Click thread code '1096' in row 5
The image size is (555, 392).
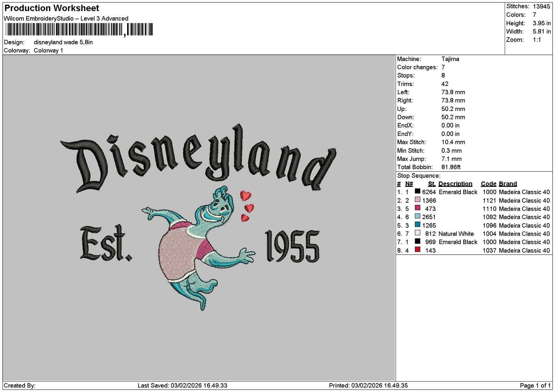[489, 225]
